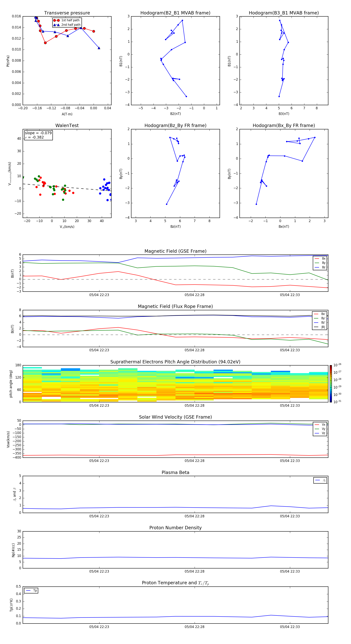Select the "2nd half path" legend entry
Screen dimensions: 351x644
click(67, 25)
